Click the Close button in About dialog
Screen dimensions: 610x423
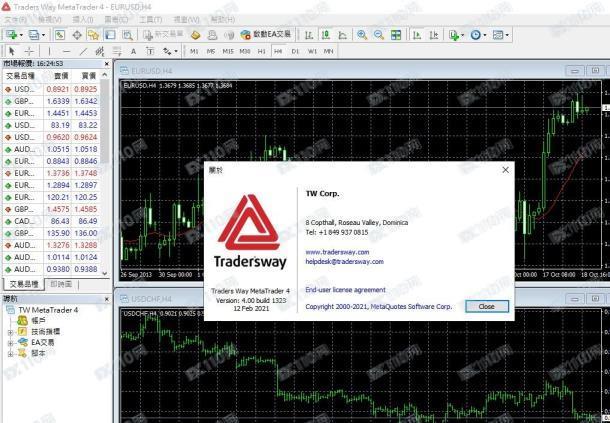click(487, 306)
